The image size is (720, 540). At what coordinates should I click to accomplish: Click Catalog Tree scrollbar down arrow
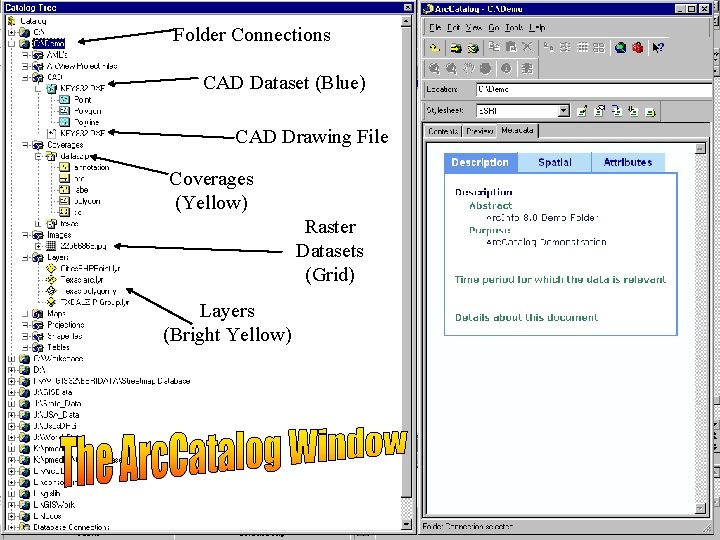[x=406, y=524]
